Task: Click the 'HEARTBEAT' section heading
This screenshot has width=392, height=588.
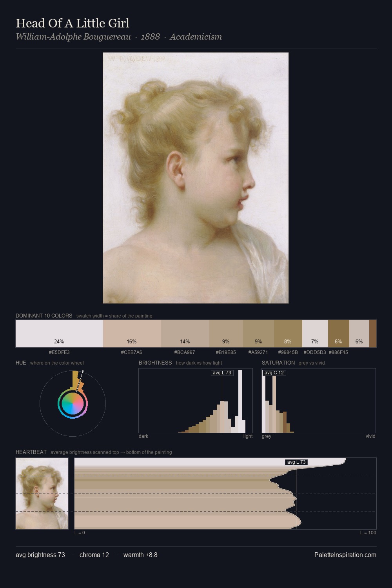Action: [31, 452]
